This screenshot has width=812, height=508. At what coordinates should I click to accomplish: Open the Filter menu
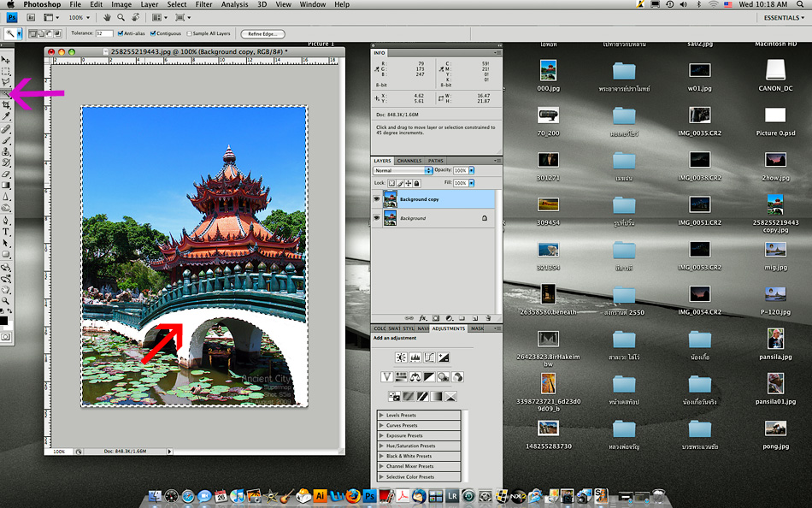(203, 4)
